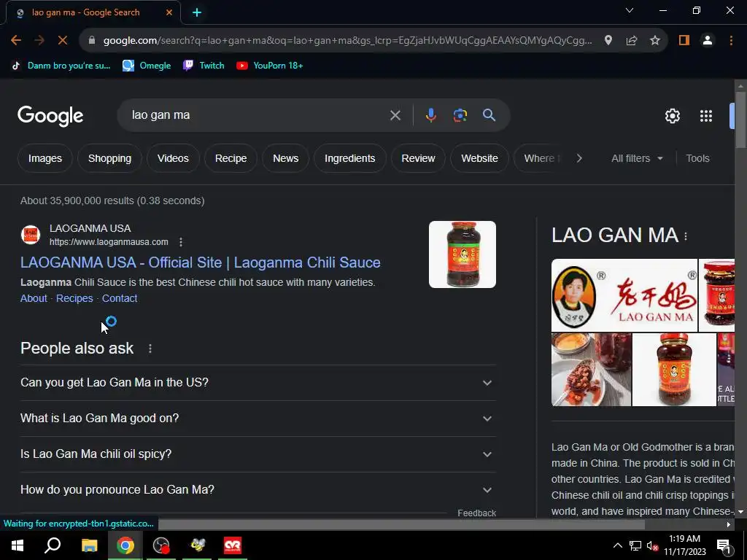The width and height of the screenshot is (747, 560).
Task: Switch to the Images filter
Action: coord(44,158)
